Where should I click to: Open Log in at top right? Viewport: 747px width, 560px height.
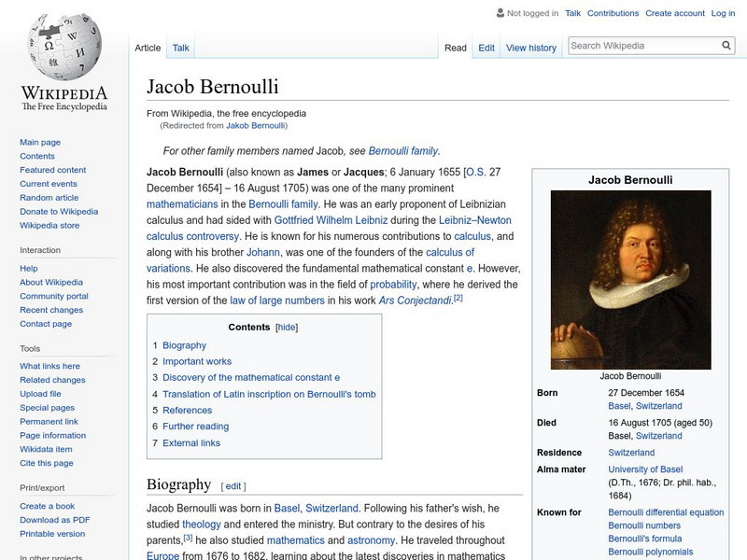[725, 13]
